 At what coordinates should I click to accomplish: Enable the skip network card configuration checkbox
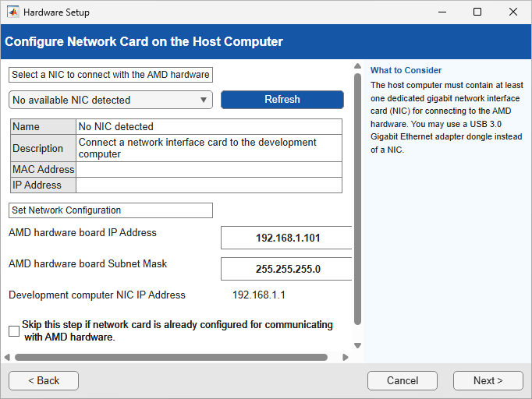[14, 331]
